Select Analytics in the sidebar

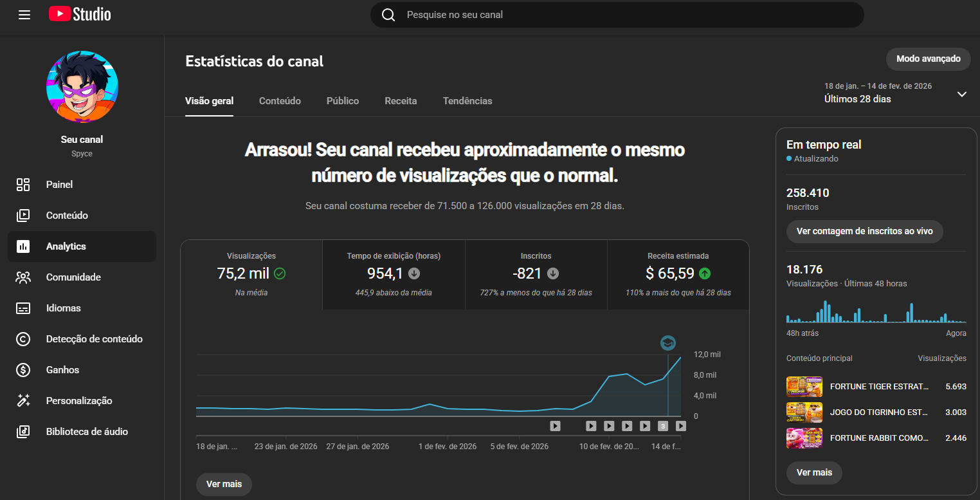tap(82, 246)
